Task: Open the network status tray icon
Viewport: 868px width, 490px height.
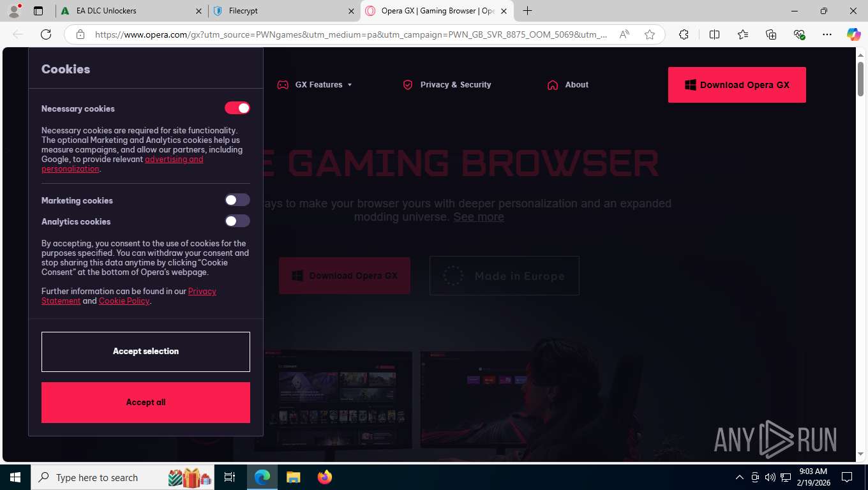Action: (786, 477)
